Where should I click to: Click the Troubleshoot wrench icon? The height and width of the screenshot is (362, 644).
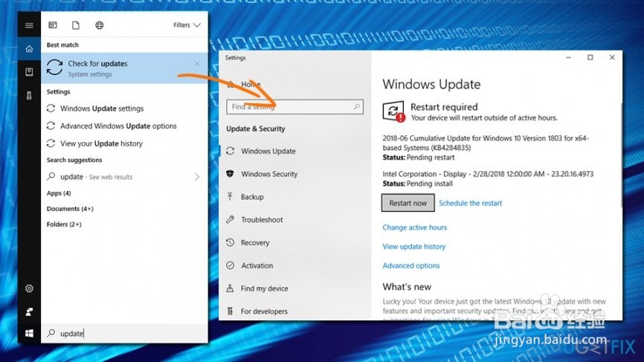(x=231, y=219)
